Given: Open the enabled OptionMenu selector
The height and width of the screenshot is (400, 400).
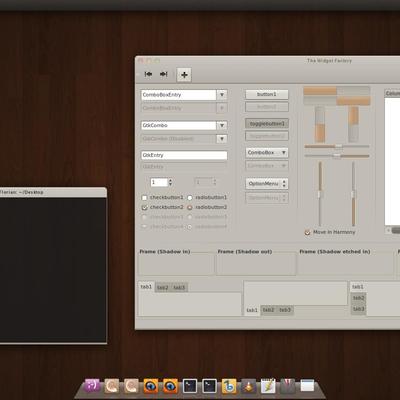Looking at the screenshot, I should [267, 184].
